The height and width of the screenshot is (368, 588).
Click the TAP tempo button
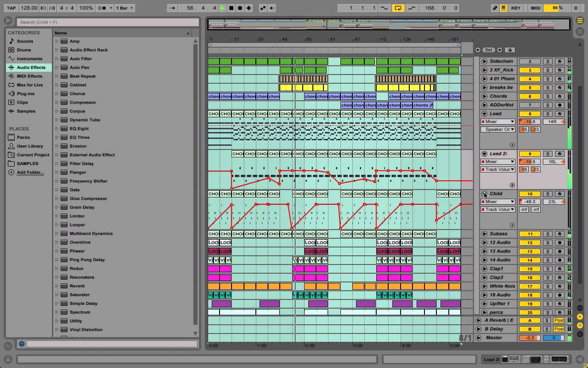[x=11, y=8]
